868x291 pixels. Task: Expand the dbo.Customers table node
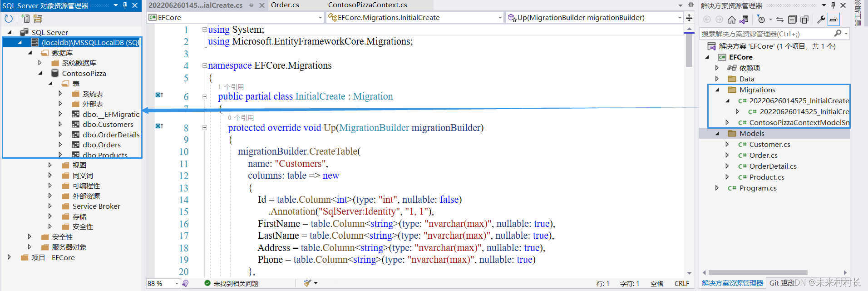tap(60, 124)
